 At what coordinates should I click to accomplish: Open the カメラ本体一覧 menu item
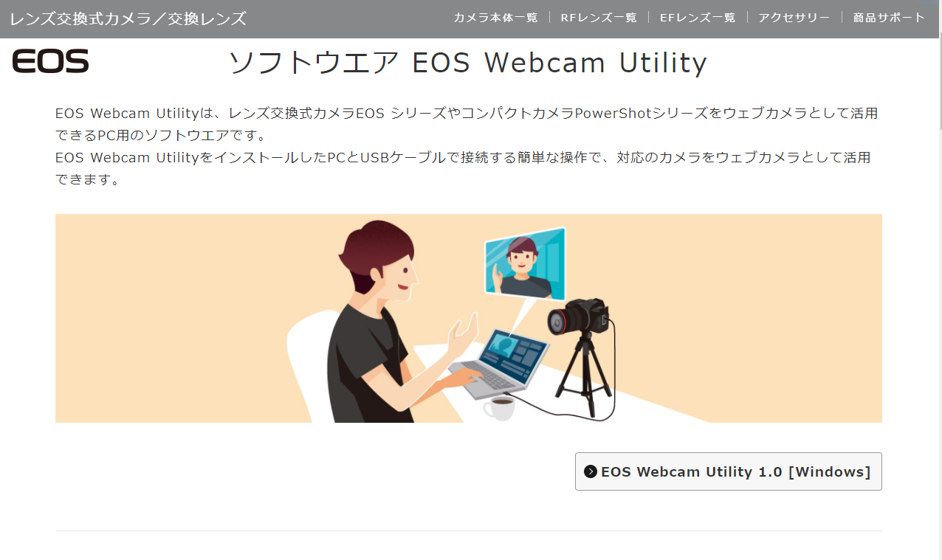point(495,18)
